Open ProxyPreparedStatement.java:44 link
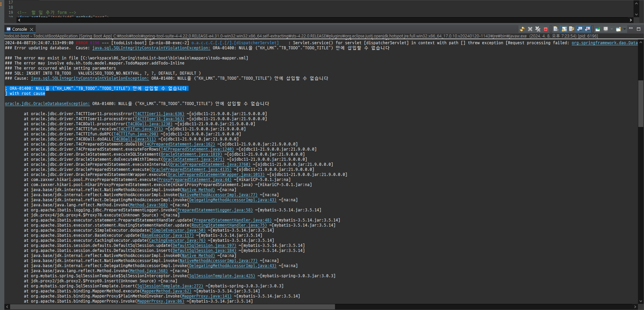The width and height of the screenshot is (644, 310). (x=195, y=180)
